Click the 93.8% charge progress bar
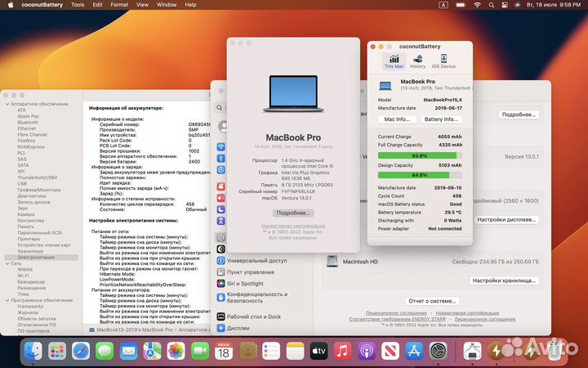588x368 pixels. (420, 155)
